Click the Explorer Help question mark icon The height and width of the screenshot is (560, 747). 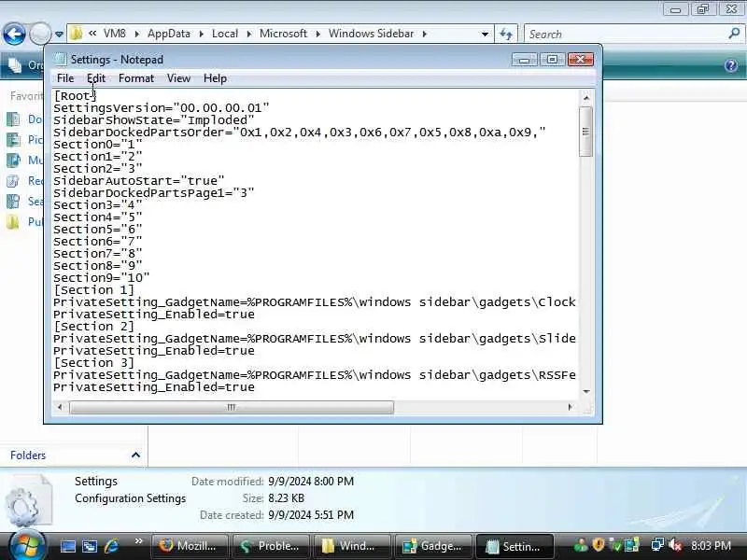pos(731,65)
